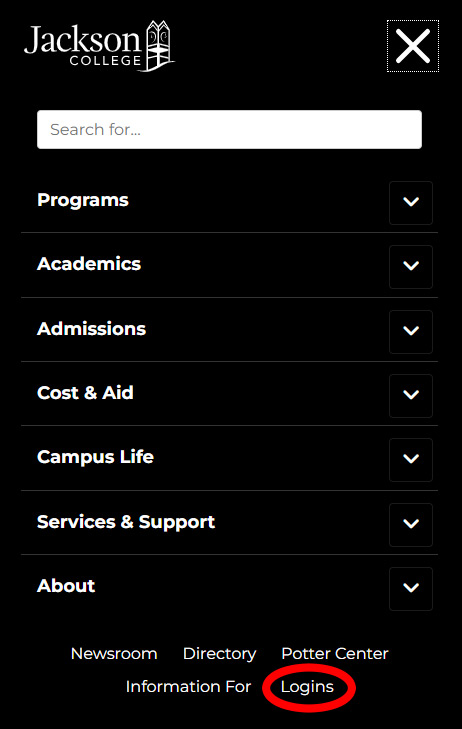Expand the About section chevron
The width and height of the screenshot is (462, 729).
(411, 589)
